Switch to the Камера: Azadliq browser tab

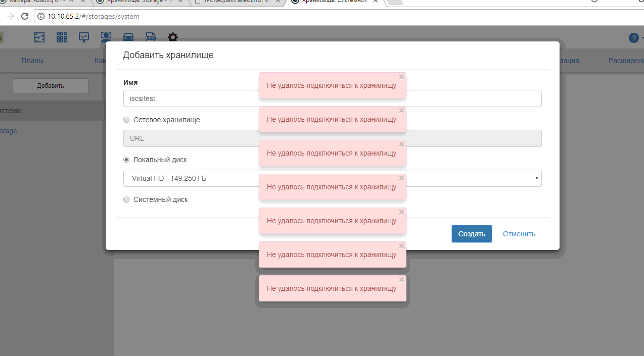point(43,2)
